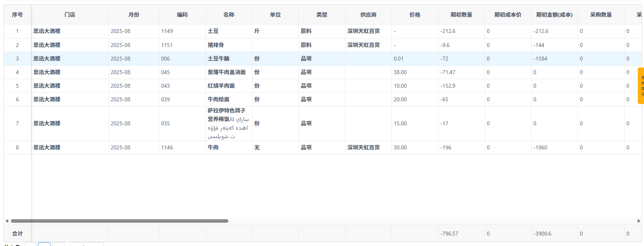Click the 期初金额(成本) column header

coord(554,15)
